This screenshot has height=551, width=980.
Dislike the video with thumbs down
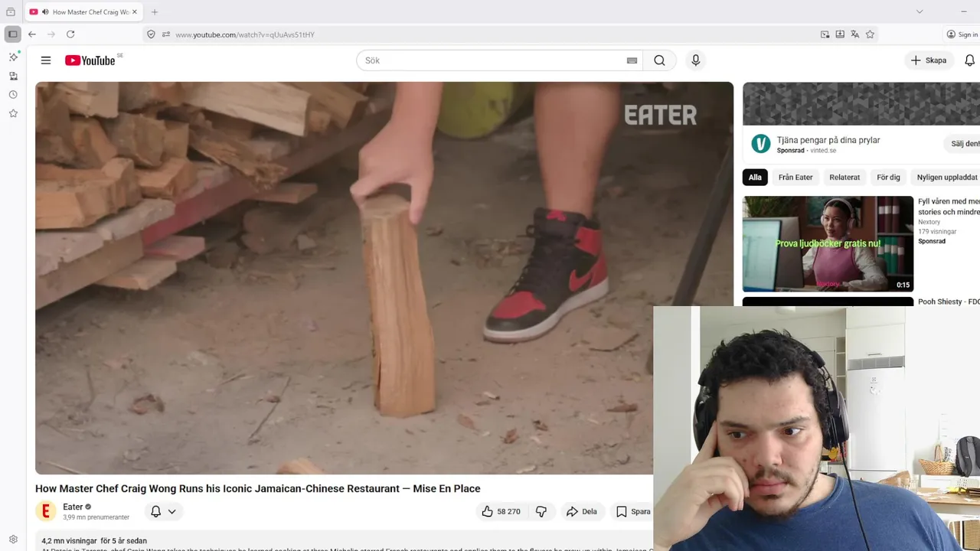541,511
